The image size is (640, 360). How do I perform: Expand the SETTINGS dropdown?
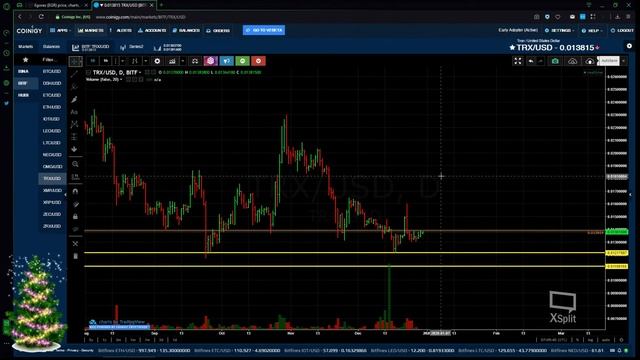click(x=560, y=30)
